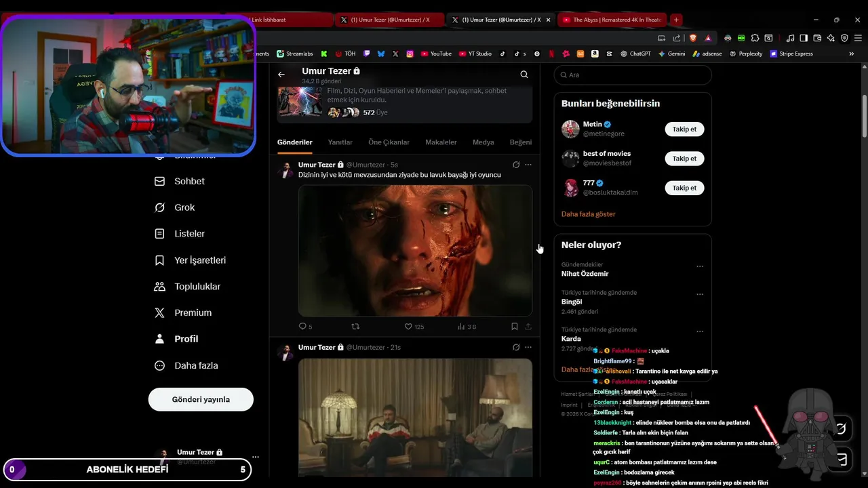Screen dimensions: 868x488
Task: Go back with the arrow beside Umur Tezer
Action: (281, 75)
